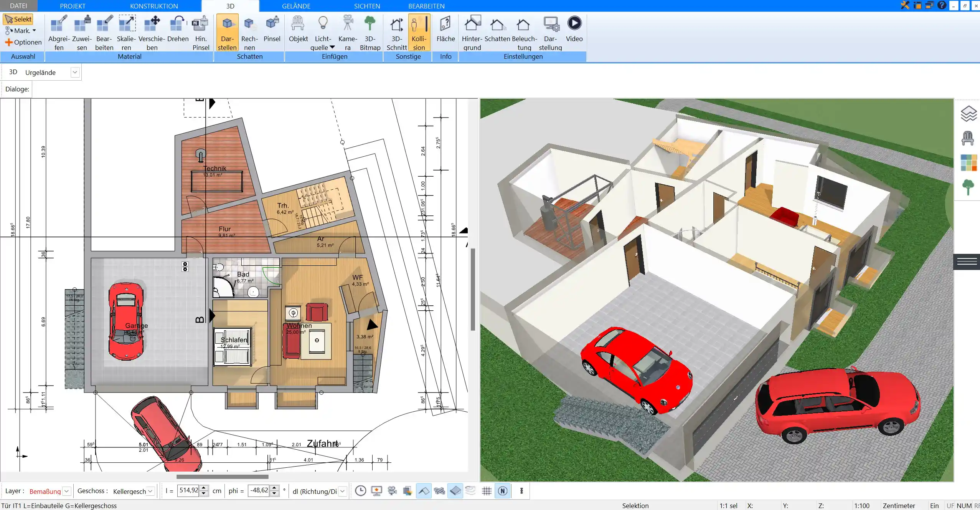This screenshot has height=510, width=980.
Task: Open the Darstellung display settings
Action: click(x=550, y=33)
